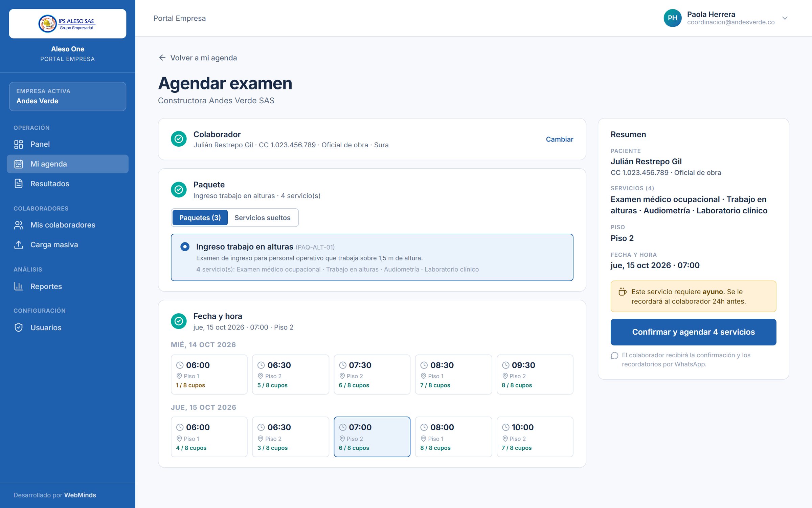Choose the 07:30 Piso 2 slot
The width and height of the screenshot is (812, 508).
click(372, 375)
